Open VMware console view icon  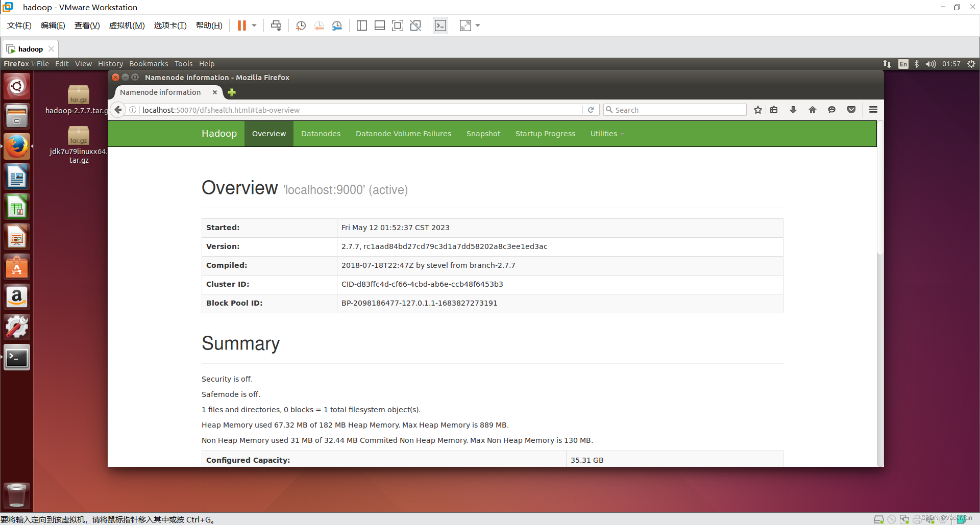pyautogui.click(x=440, y=26)
